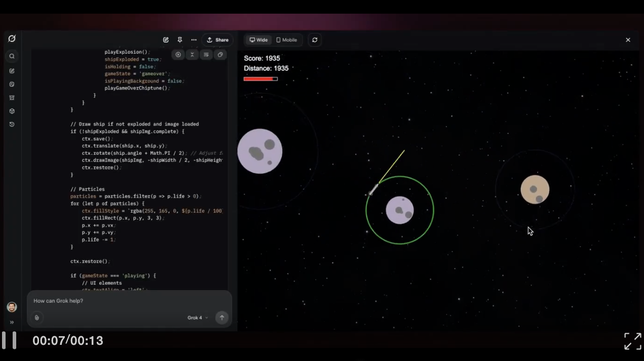644x361 pixels.
Task: Attach a file with paperclip icon
Action: [36, 318]
